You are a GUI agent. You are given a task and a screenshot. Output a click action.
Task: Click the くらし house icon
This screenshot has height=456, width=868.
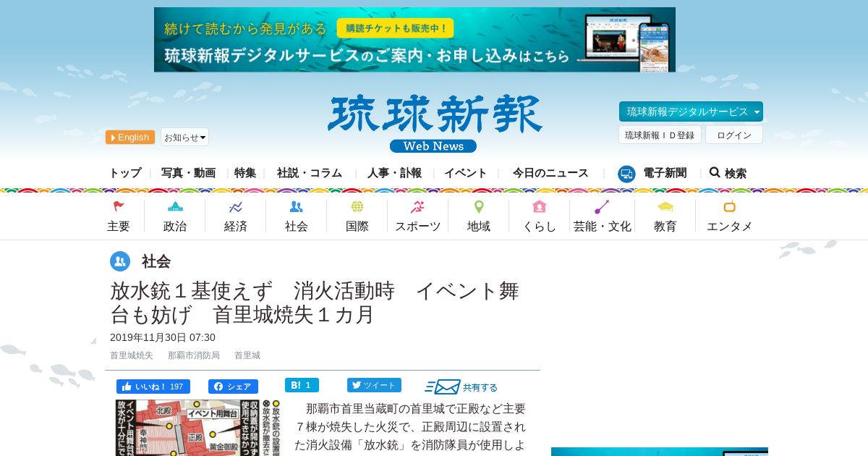pyautogui.click(x=540, y=206)
